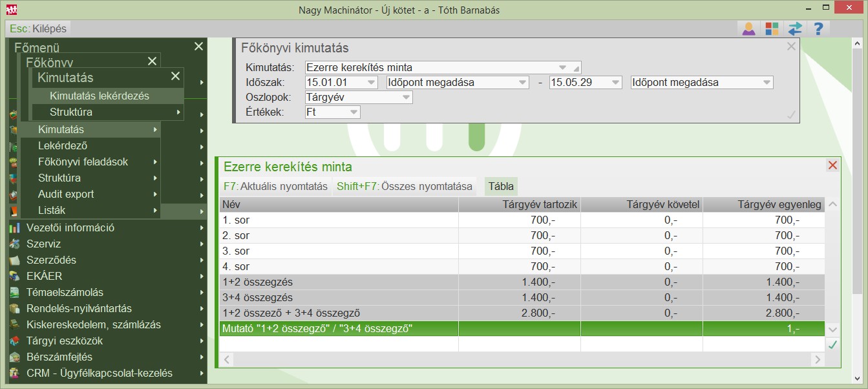
Task: Select the '3+4 összegzés' row
Action: coord(522,298)
